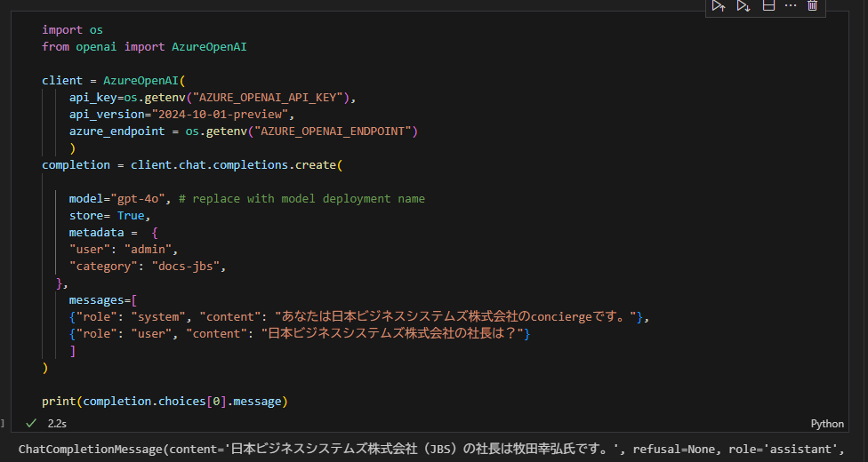Click role='assistant' in the output
The image size is (868, 462).
[x=783, y=450]
